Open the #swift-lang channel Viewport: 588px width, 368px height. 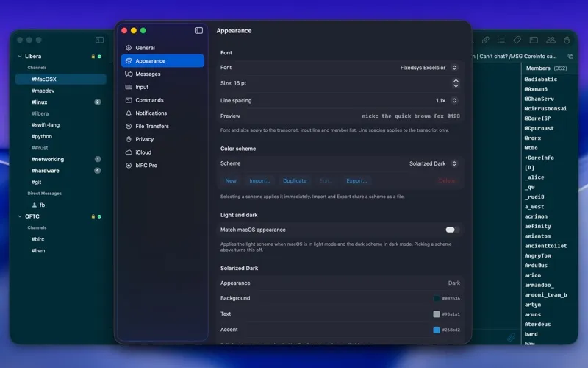(61, 125)
